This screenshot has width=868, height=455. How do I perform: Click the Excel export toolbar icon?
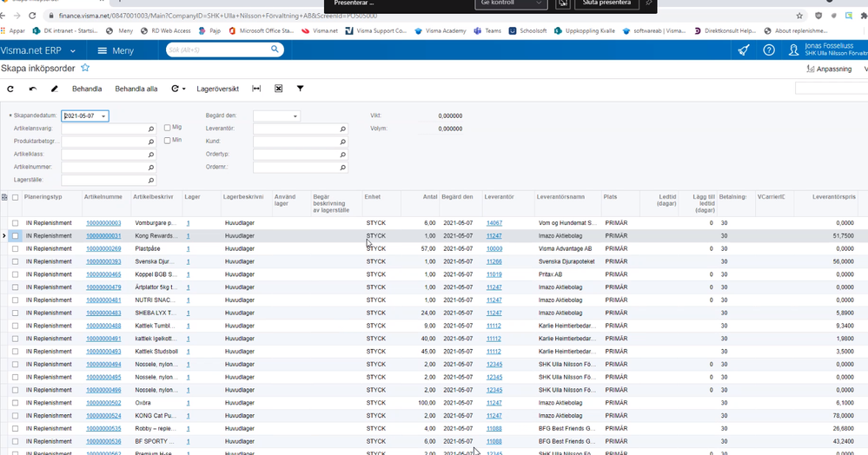pos(278,89)
